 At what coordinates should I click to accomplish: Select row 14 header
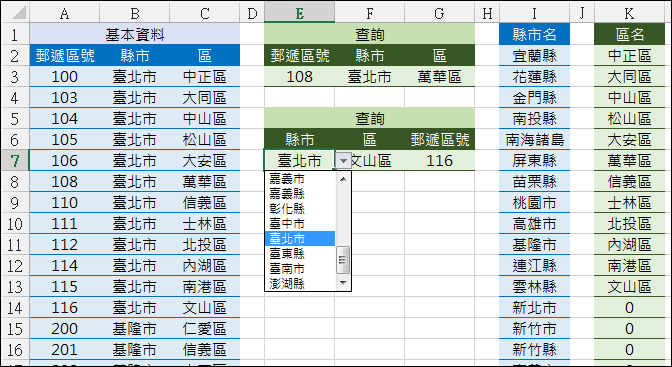coord(15,308)
